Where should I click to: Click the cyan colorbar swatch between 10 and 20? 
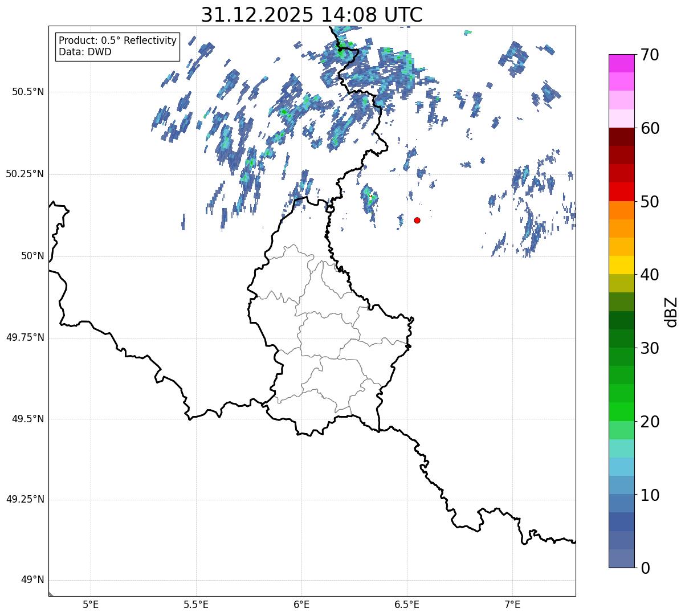point(621,467)
